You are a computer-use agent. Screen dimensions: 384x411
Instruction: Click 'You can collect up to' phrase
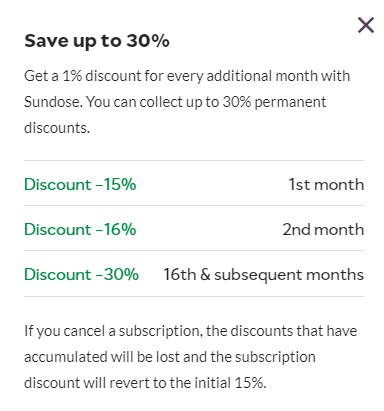(x=152, y=102)
